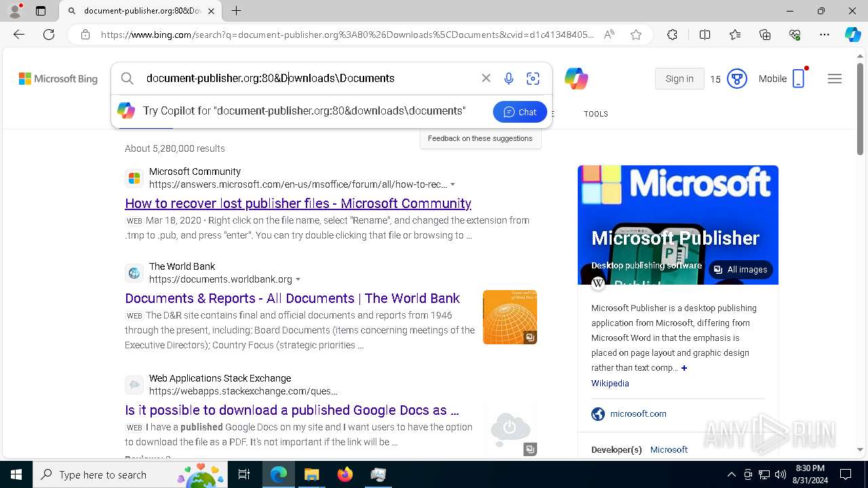Open Bing hamburger menu

pyautogui.click(x=835, y=79)
